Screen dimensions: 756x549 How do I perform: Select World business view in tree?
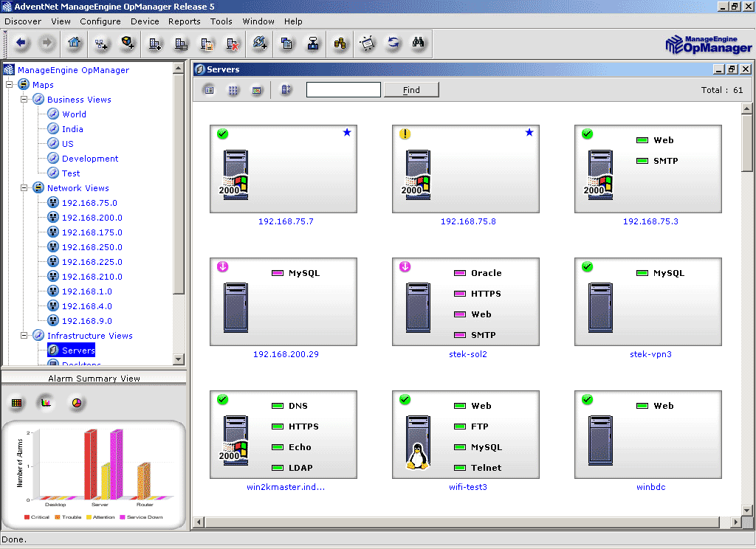pyautogui.click(x=74, y=114)
